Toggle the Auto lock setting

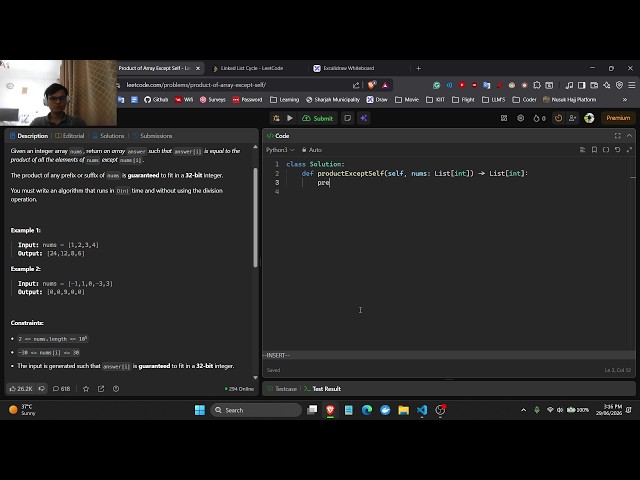[x=312, y=150]
